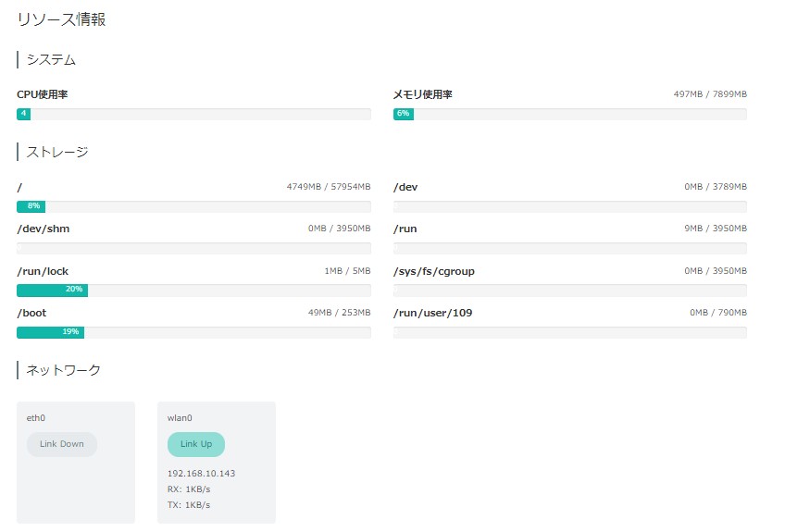Select the eth0 interface label

pyautogui.click(x=35, y=418)
